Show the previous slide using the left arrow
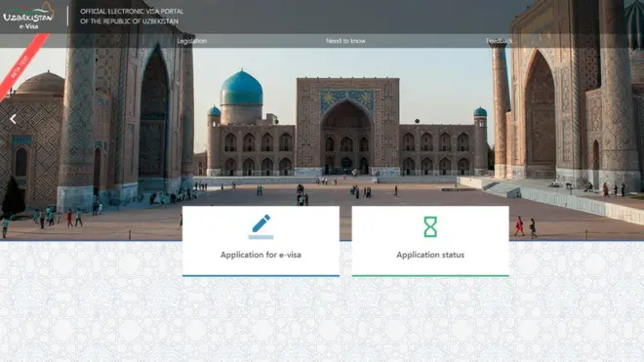This screenshot has width=644, height=362. [13, 119]
